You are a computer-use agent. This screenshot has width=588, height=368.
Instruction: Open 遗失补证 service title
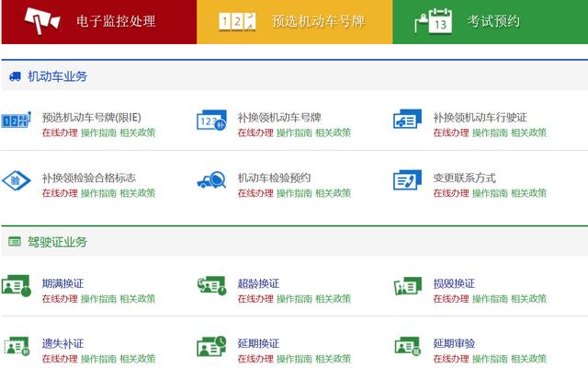coord(63,343)
